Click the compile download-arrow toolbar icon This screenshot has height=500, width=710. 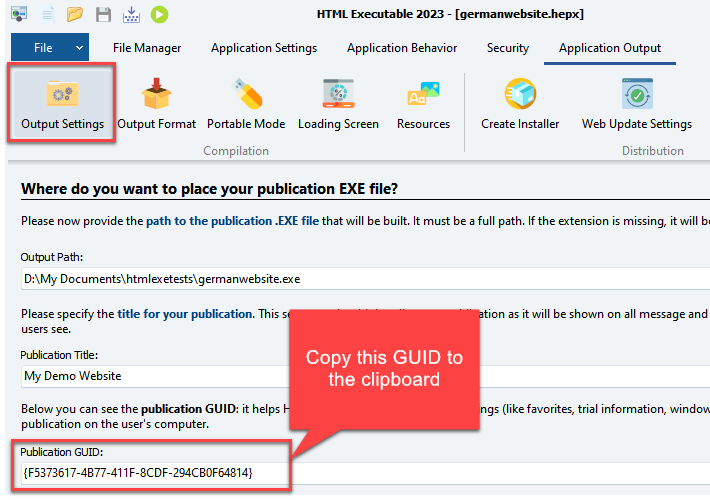(131, 14)
